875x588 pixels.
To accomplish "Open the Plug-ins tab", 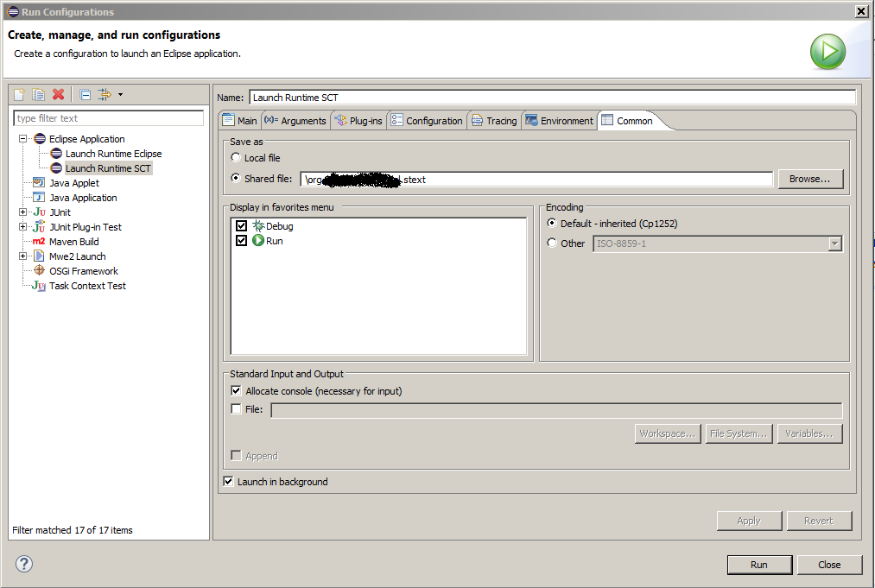I will coord(358,121).
